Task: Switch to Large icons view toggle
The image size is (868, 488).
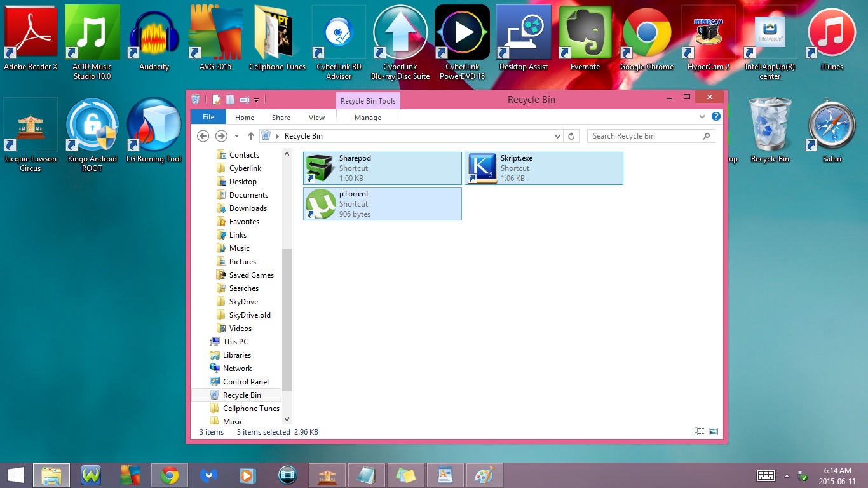Action: coord(714,431)
